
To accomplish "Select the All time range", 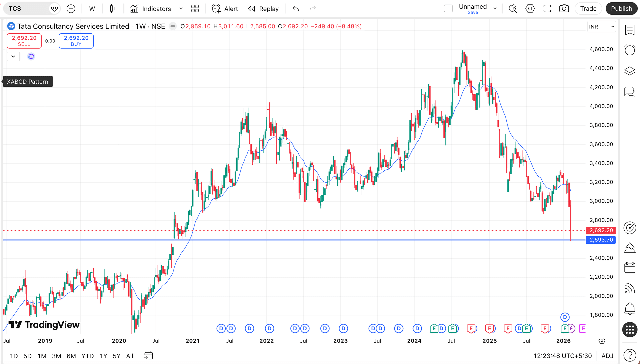I will (x=130, y=356).
